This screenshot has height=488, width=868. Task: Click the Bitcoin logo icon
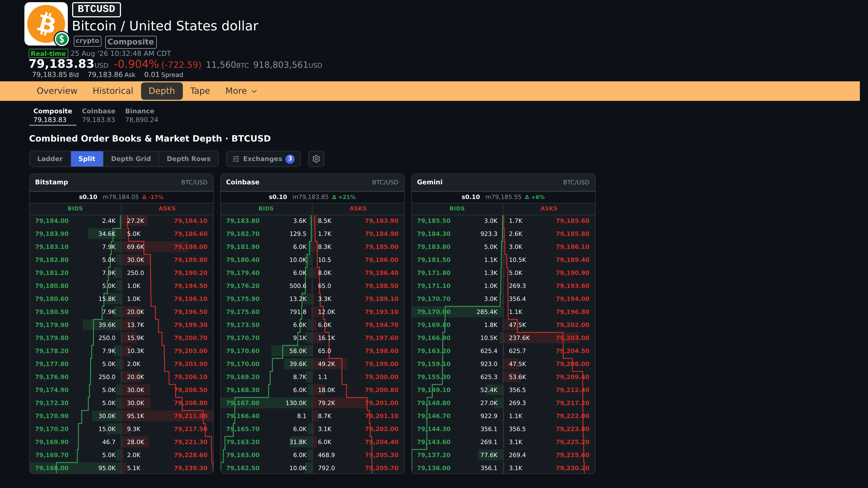(46, 24)
